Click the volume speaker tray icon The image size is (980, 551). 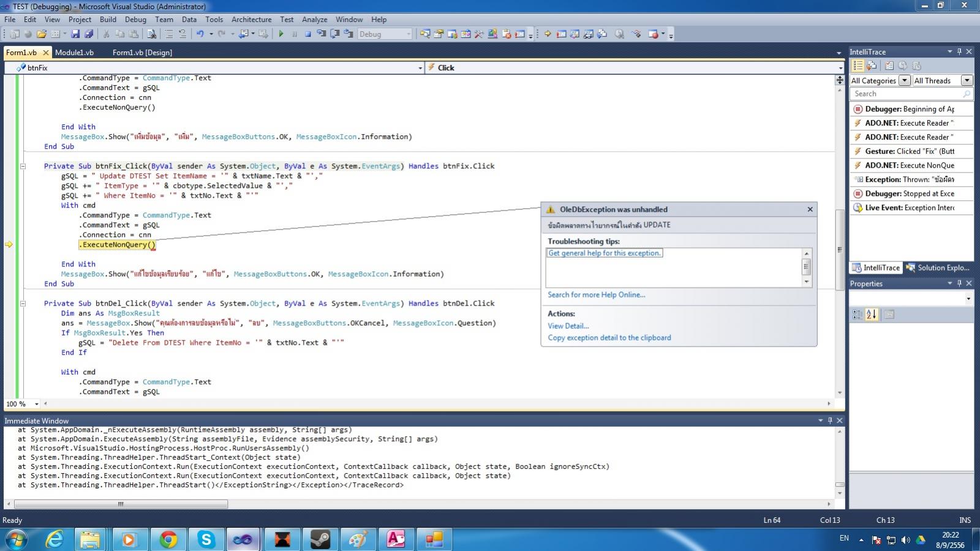coord(905,540)
